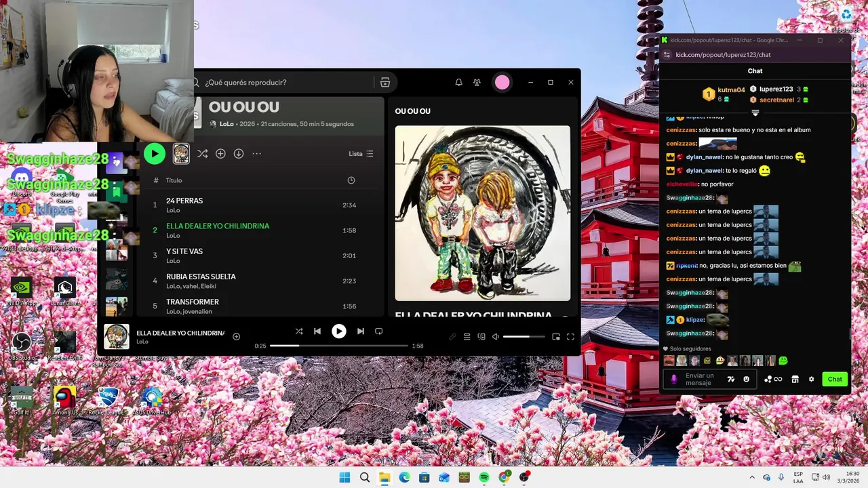Download the OU OU OU album
The width and height of the screenshot is (868, 488).
(239, 154)
